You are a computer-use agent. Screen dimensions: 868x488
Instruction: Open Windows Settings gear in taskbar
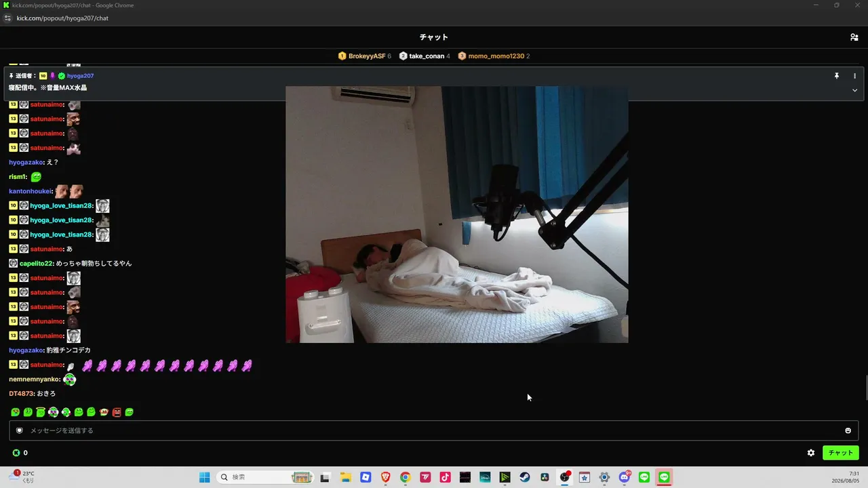(604, 477)
